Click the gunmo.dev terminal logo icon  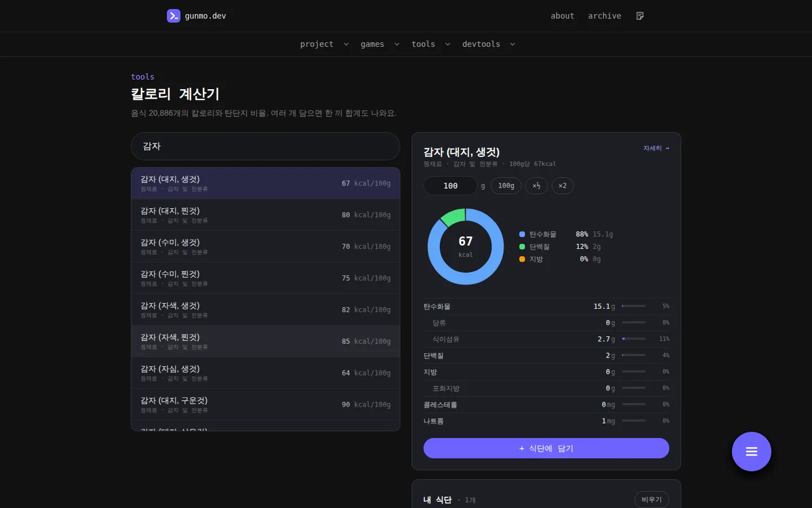point(174,16)
